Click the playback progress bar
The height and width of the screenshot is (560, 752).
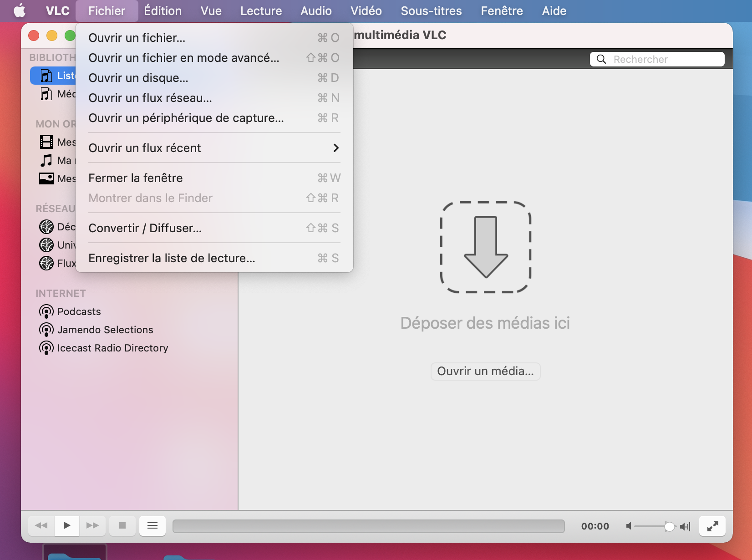(x=369, y=526)
